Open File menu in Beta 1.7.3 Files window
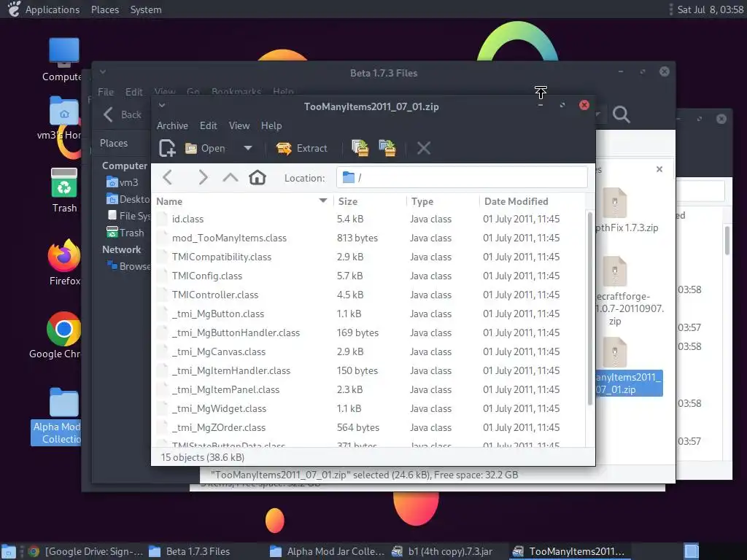This screenshot has width=747, height=560. (106, 92)
